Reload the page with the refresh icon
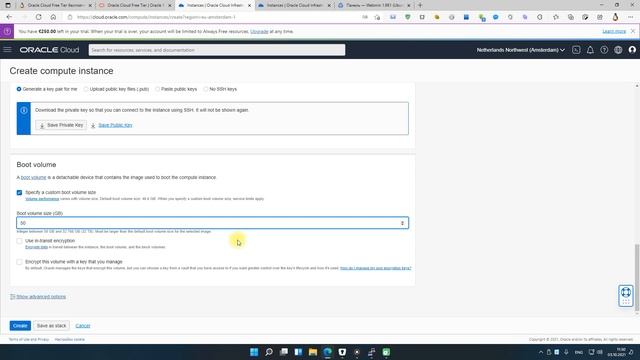 [x=38, y=17]
